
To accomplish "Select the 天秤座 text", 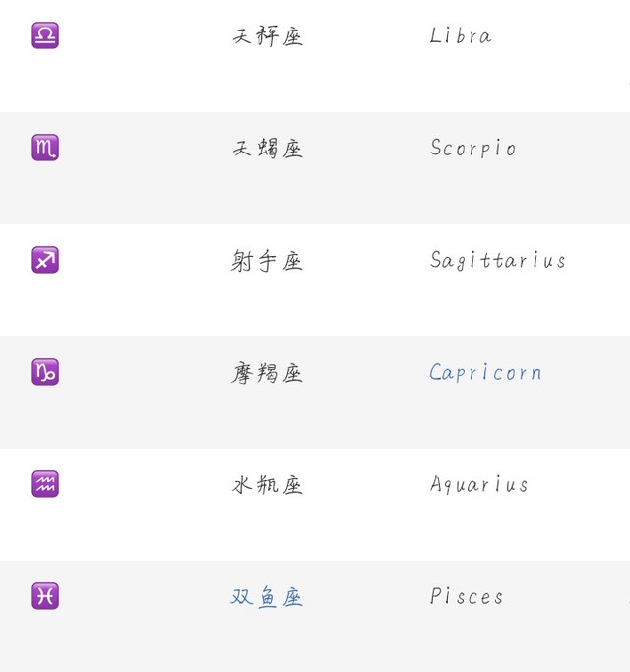I will (x=268, y=36).
